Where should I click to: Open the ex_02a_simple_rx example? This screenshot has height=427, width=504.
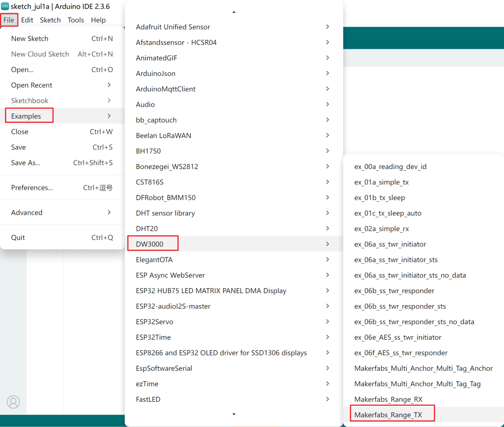pyautogui.click(x=424, y=229)
